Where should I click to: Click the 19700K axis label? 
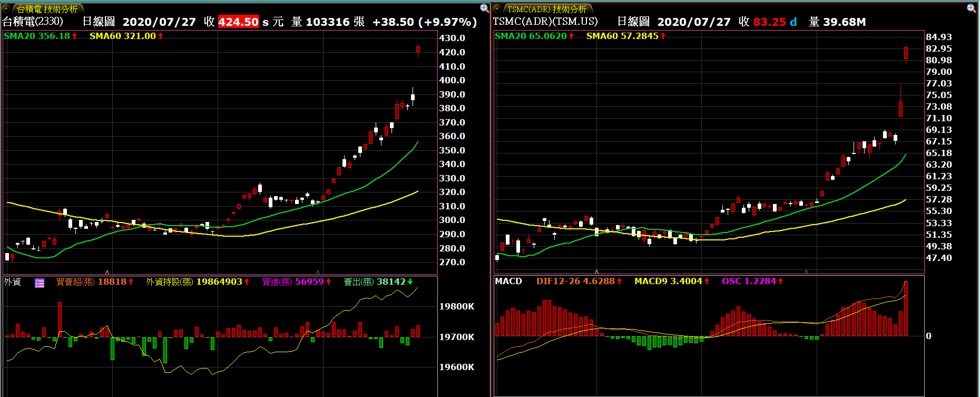click(x=457, y=337)
